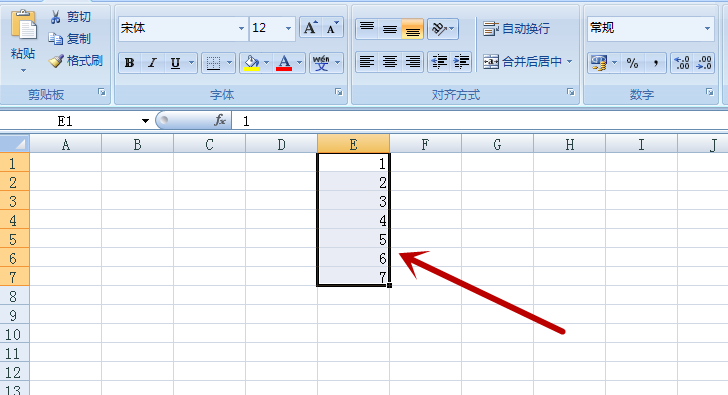Open the fill color dropdown arrow
Viewport: 728px width, 395px height.
point(266,63)
